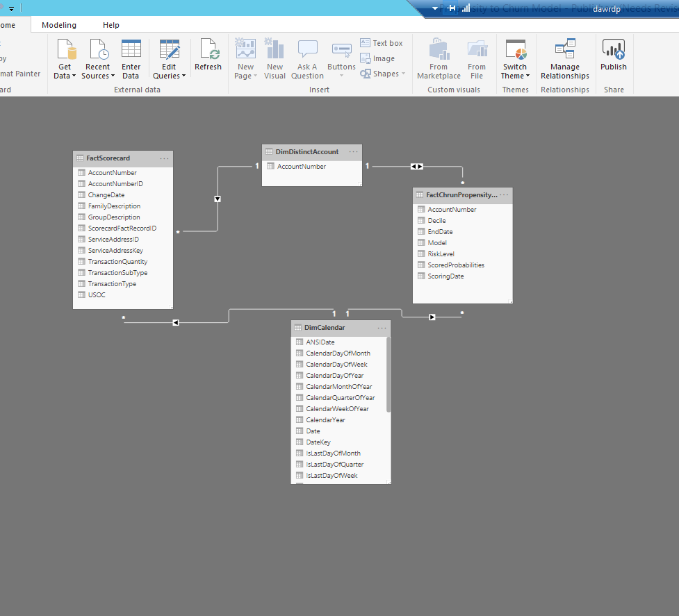
Task: Insert an Image
Action: 377,58
